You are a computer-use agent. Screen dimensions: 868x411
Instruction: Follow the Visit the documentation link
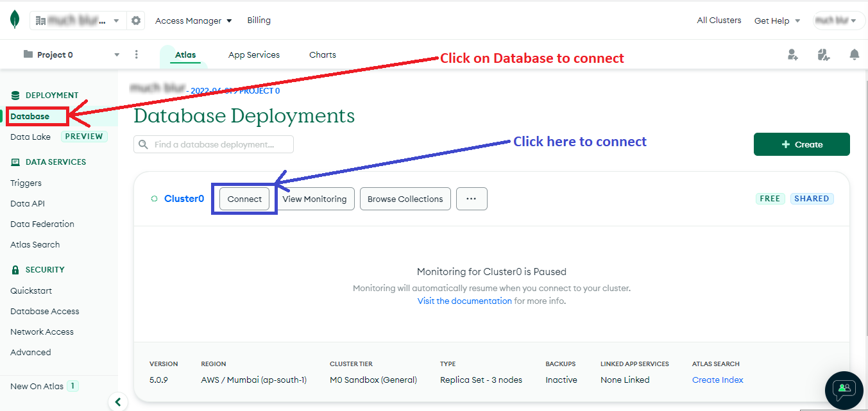click(x=464, y=301)
